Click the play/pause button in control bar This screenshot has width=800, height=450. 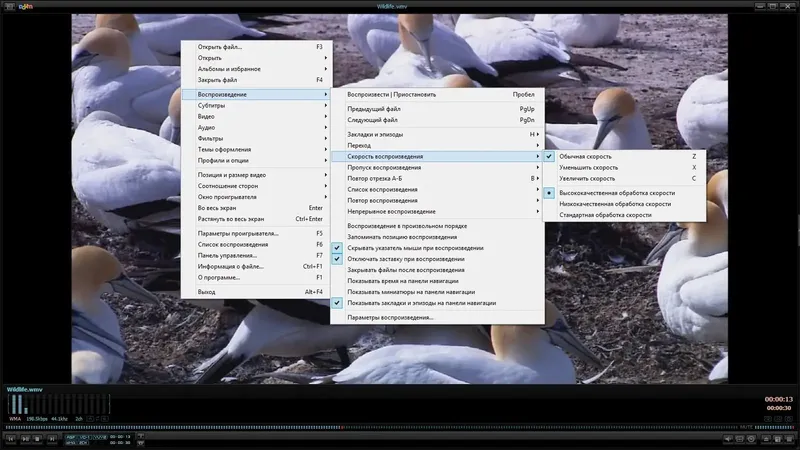[25, 438]
